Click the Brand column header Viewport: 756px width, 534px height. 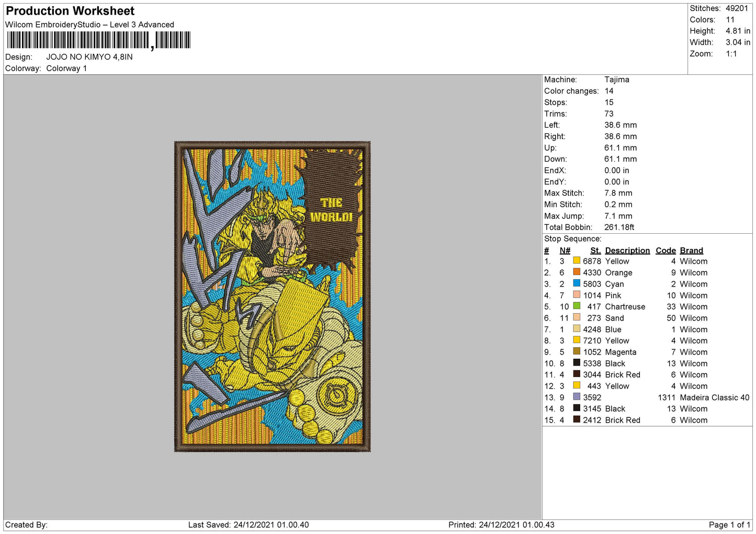pyautogui.click(x=691, y=251)
